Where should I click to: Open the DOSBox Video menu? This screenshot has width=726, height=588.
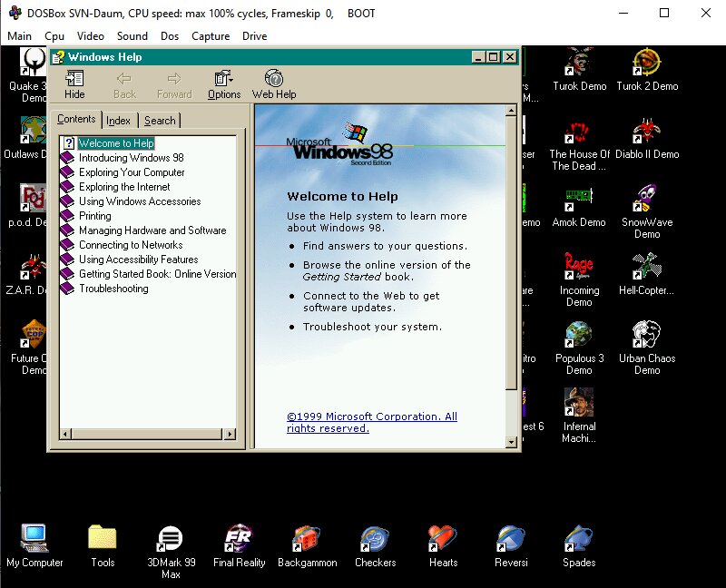(x=90, y=36)
